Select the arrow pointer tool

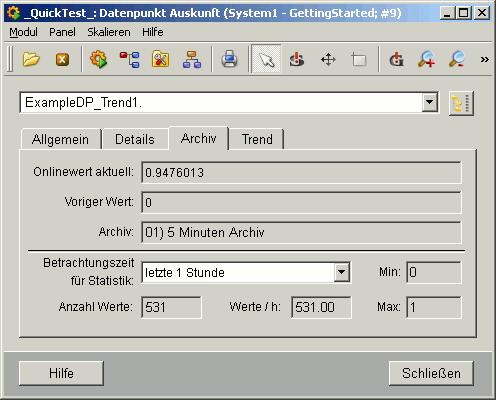pyautogui.click(x=266, y=60)
